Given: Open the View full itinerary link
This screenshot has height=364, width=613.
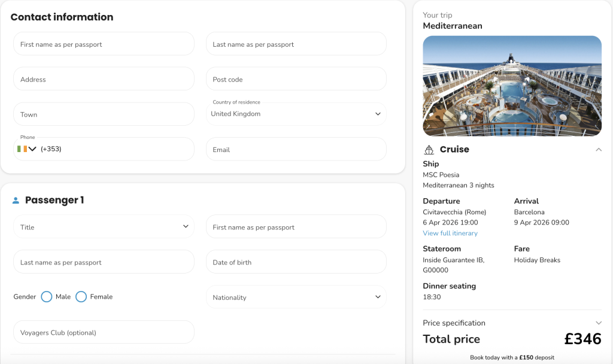Looking at the screenshot, I should click(x=450, y=233).
